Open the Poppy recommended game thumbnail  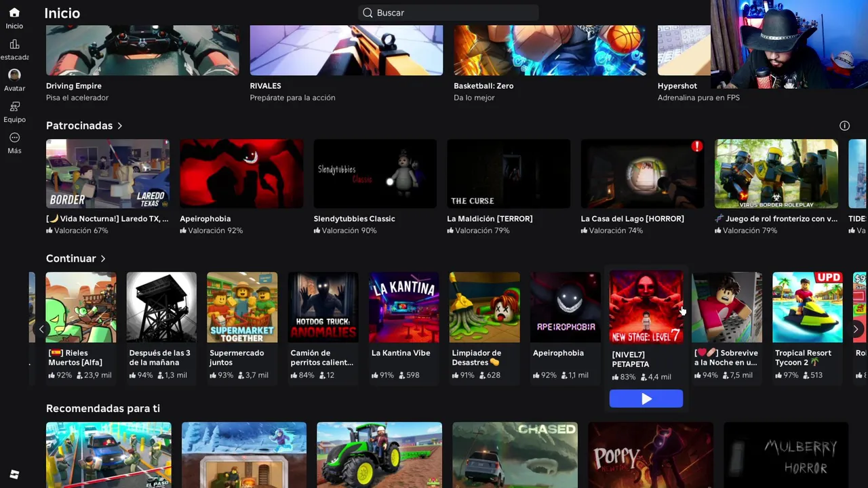pos(650,455)
